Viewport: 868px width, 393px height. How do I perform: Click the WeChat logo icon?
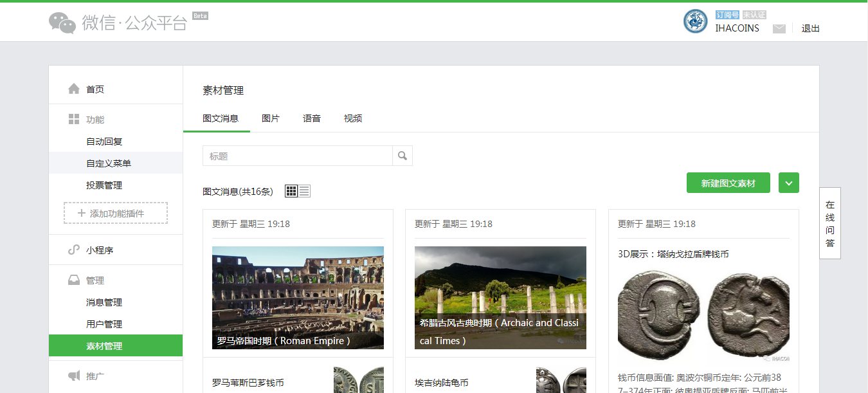click(62, 23)
